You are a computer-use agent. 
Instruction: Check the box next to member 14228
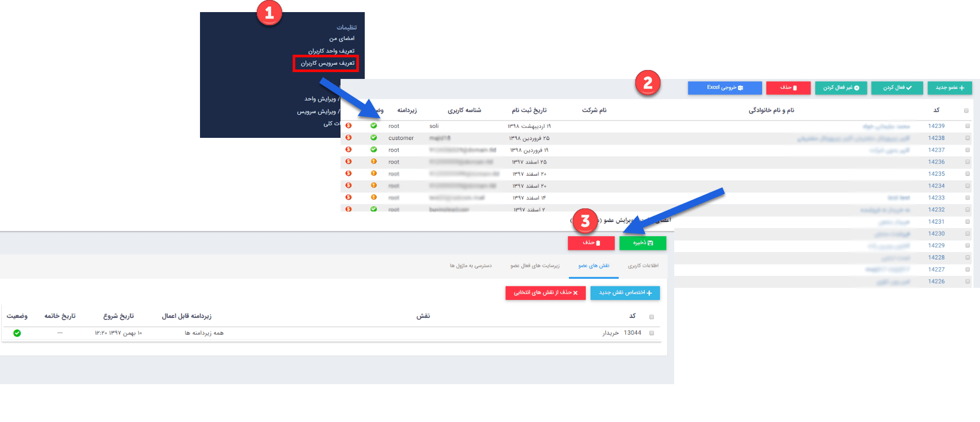click(967, 257)
